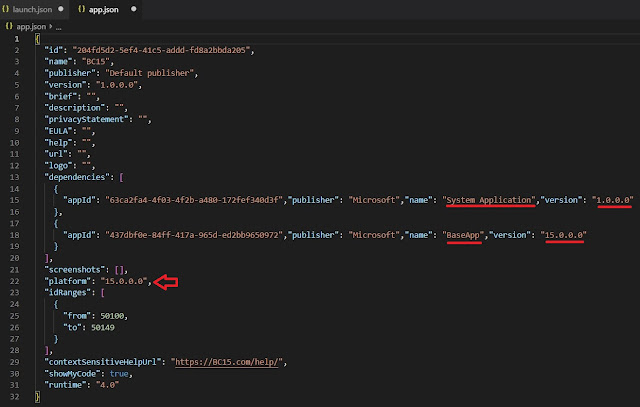This screenshot has width=640, height=407.
Task: Click the "version" value "1.0.0.0" on line 5
Action: [x=117, y=85]
